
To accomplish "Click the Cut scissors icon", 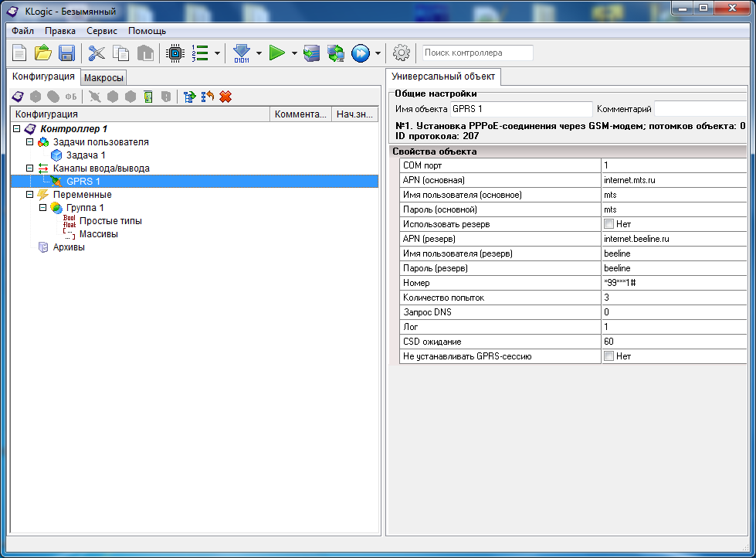I will (97, 53).
